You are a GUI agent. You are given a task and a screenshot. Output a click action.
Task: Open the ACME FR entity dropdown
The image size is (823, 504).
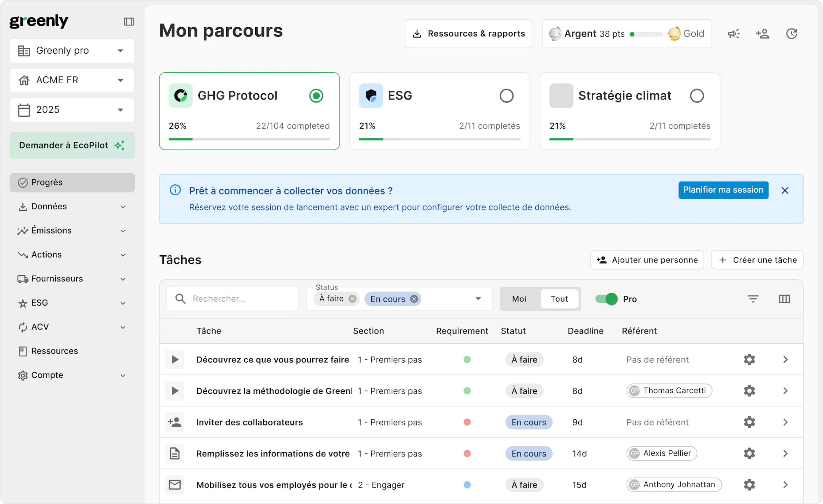72,80
